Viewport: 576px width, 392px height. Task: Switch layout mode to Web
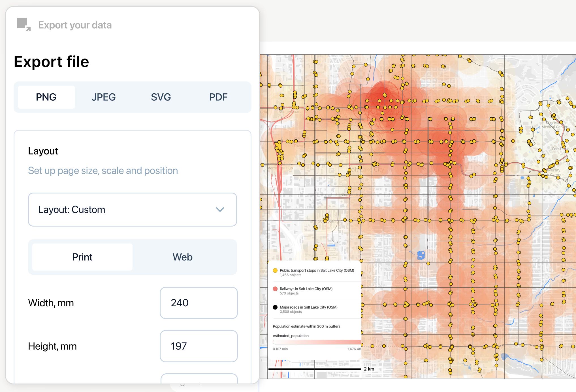[182, 257]
